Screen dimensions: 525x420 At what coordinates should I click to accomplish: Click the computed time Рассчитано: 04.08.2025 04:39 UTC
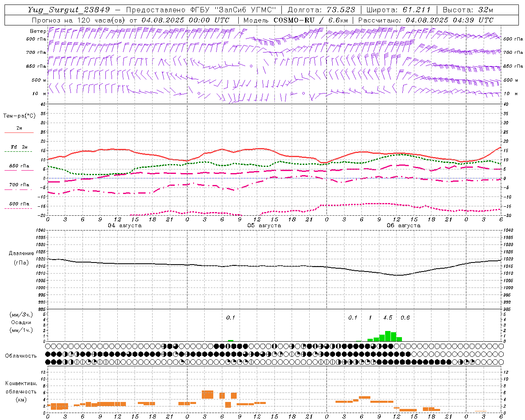coord(426,20)
